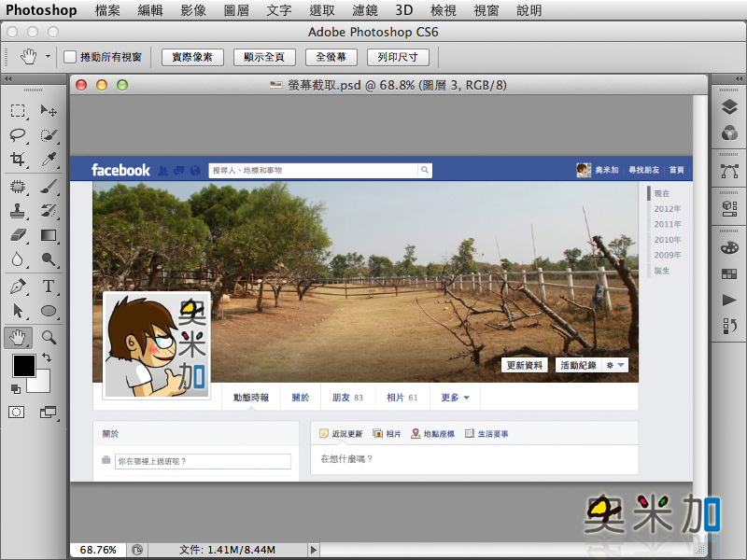
Task: Select the Ellipse shape tool
Action: pos(49,311)
